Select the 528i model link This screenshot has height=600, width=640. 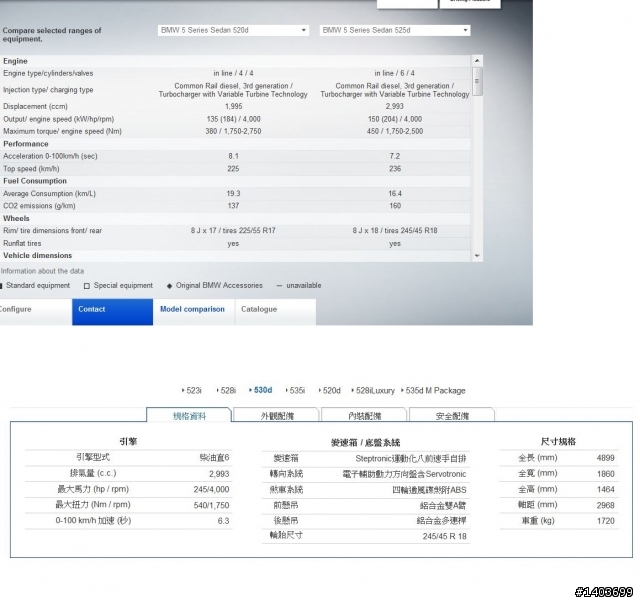click(226, 391)
